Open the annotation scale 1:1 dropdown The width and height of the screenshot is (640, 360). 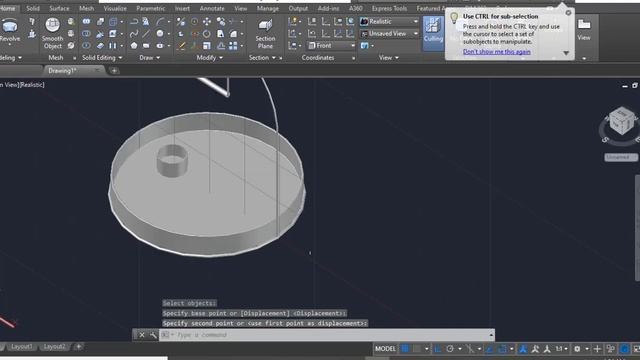click(562, 349)
